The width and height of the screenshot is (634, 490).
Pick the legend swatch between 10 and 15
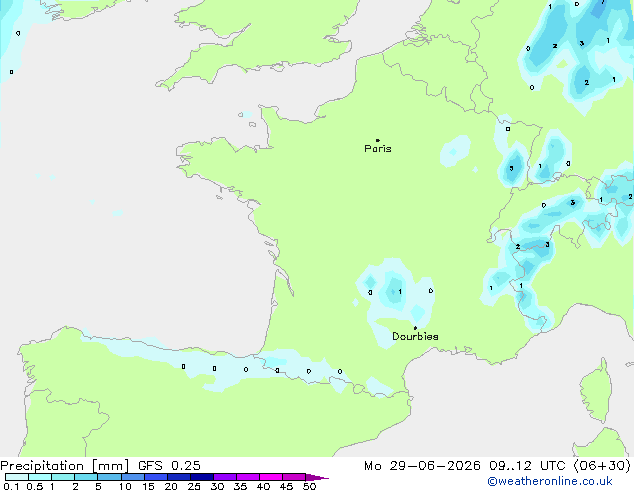133,477
